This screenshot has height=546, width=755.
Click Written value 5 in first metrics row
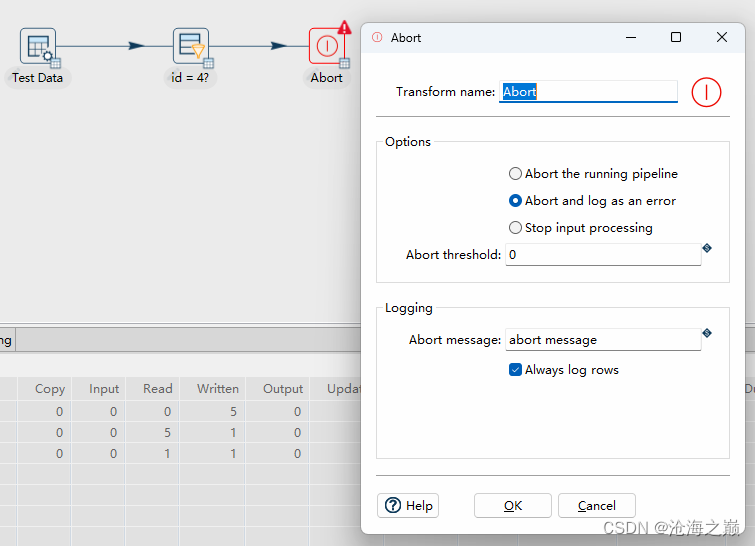coord(233,412)
